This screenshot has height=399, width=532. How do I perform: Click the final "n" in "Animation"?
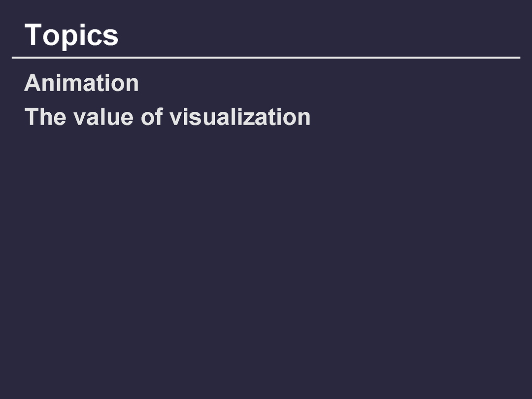tap(133, 83)
